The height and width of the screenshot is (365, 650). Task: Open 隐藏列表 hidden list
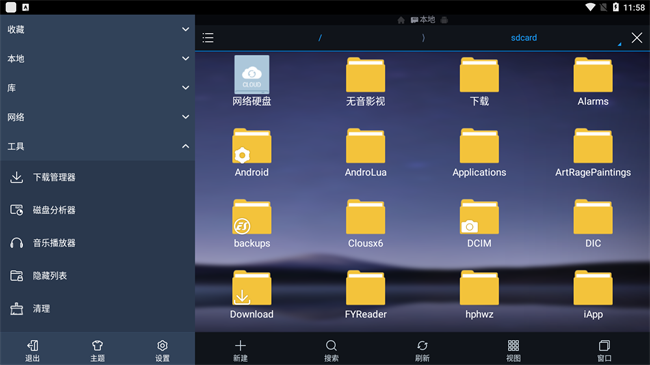click(x=97, y=275)
